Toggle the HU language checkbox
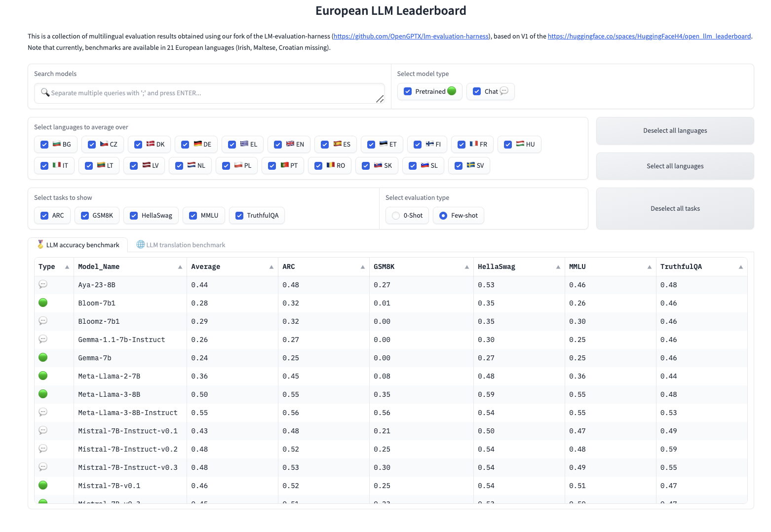Image resolution: width=771 pixels, height=532 pixels. point(508,145)
